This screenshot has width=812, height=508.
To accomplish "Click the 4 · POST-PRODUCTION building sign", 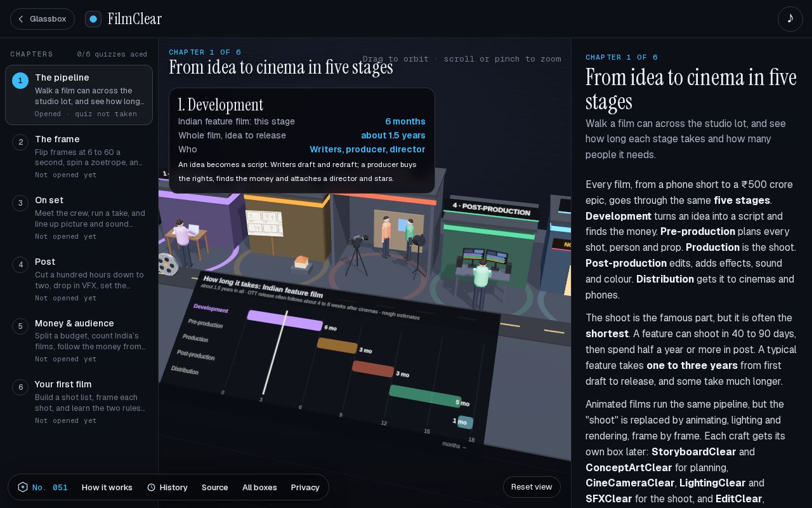I will pos(491,210).
